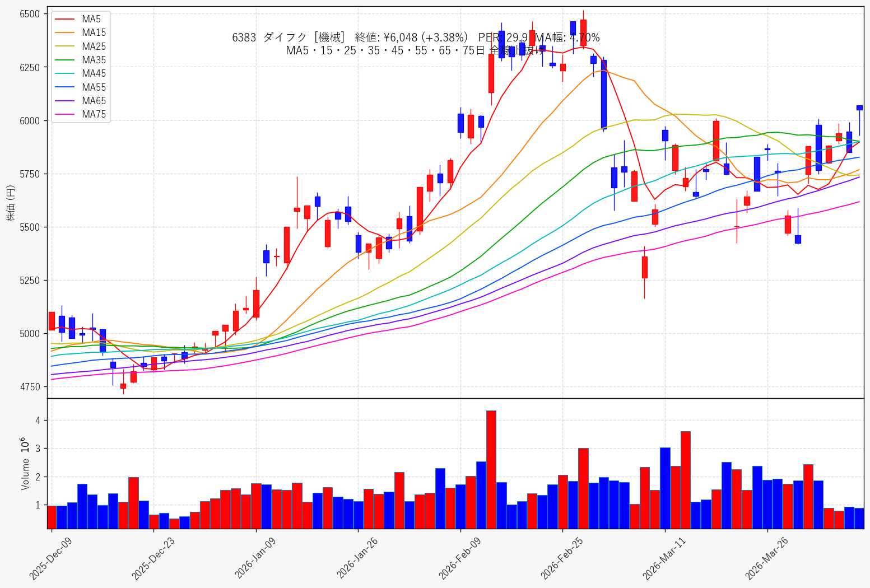Viewport: 870px width, 588px height.
Task: Click the volume axis tick label 4
Action: pyautogui.click(x=38, y=421)
